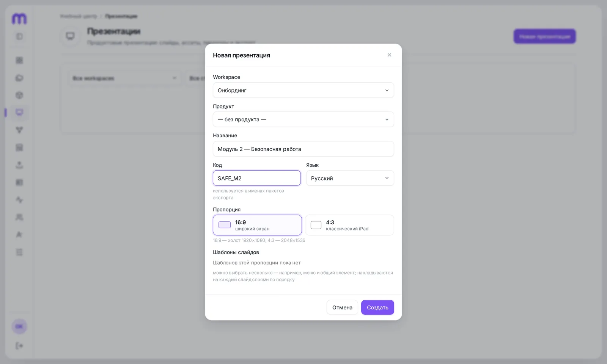This screenshot has height=364, width=607.
Task: Select the 16:9 широкий экран proportion
Action: click(x=257, y=225)
